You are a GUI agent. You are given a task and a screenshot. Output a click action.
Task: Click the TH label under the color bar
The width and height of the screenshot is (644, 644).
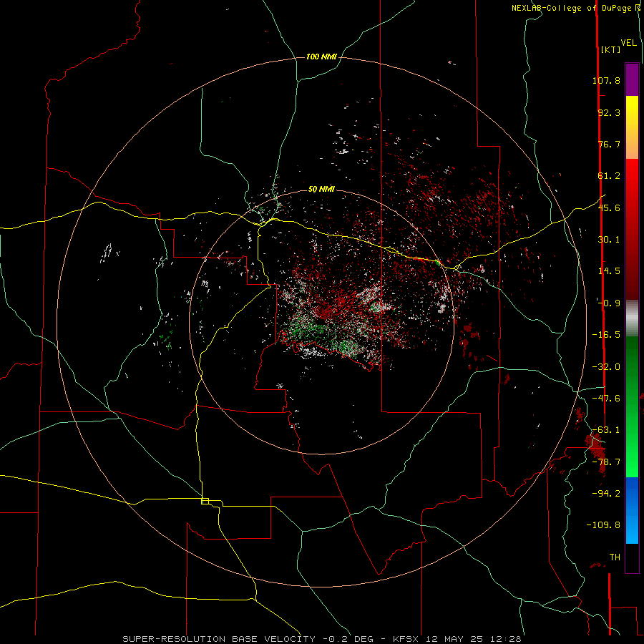615,557
